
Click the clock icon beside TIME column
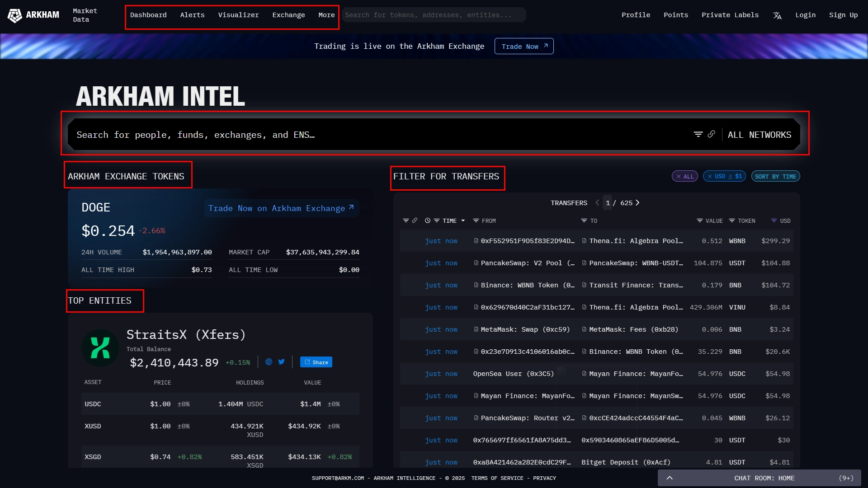pyautogui.click(x=428, y=221)
